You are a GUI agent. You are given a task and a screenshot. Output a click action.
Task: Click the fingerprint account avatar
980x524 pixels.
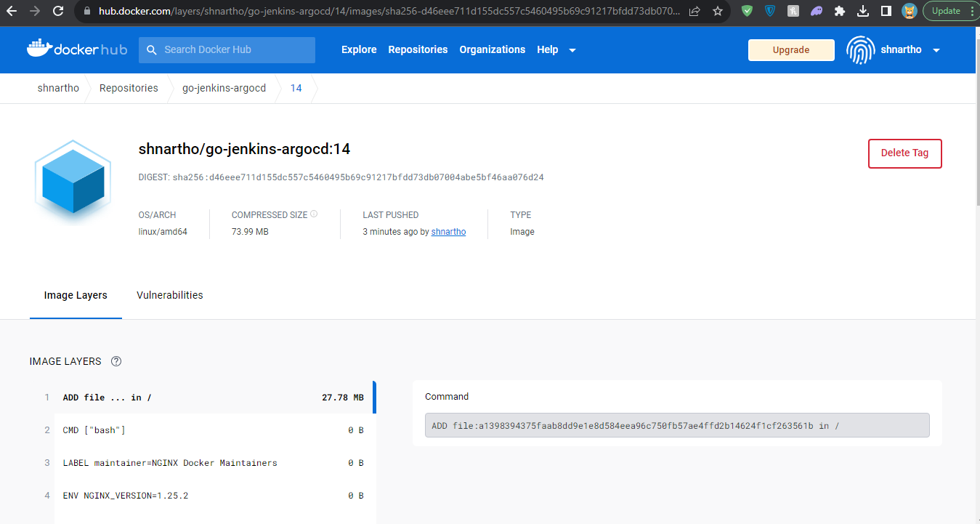pos(861,50)
